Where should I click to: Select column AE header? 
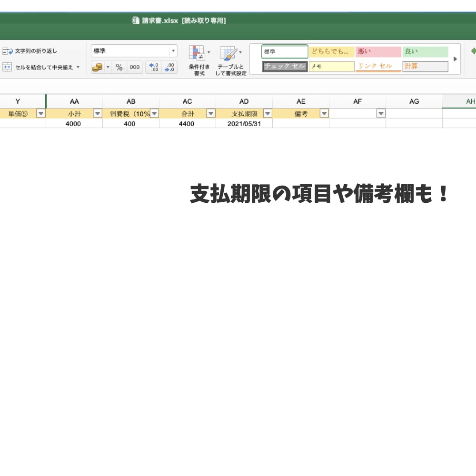[x=301, y=101]
